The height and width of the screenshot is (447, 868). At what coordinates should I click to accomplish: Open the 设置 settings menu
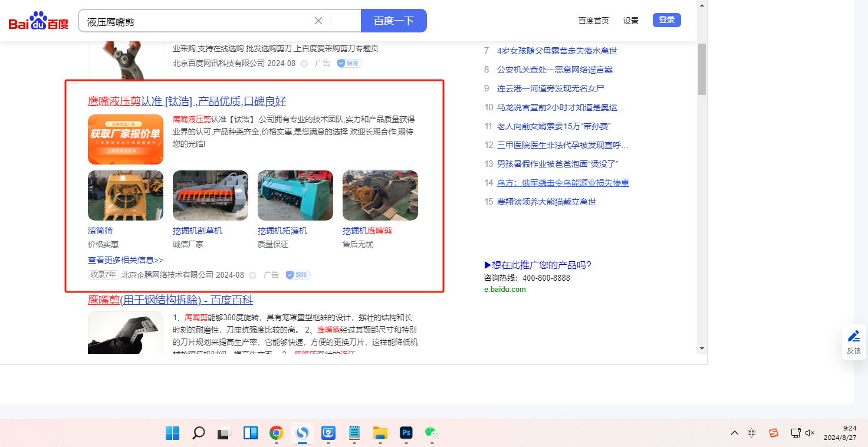point(631,21)
